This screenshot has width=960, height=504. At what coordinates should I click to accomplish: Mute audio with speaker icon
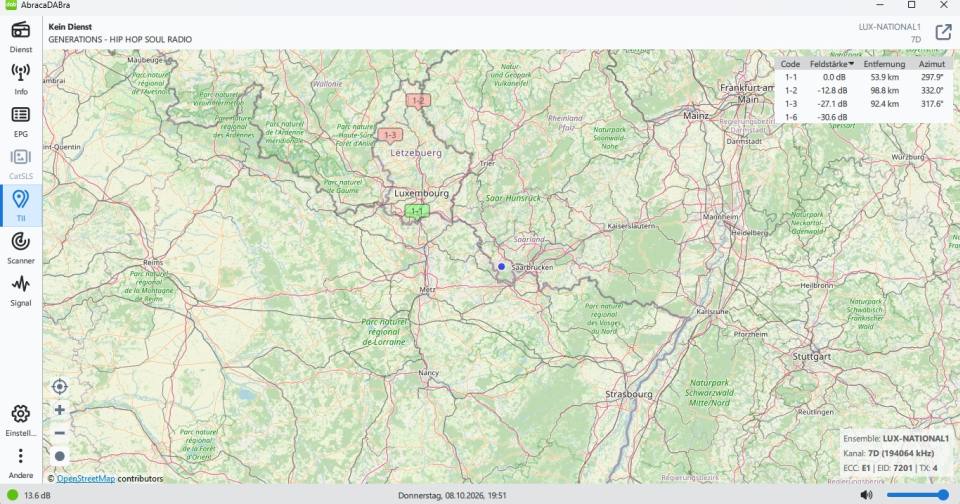pos(866,495)
